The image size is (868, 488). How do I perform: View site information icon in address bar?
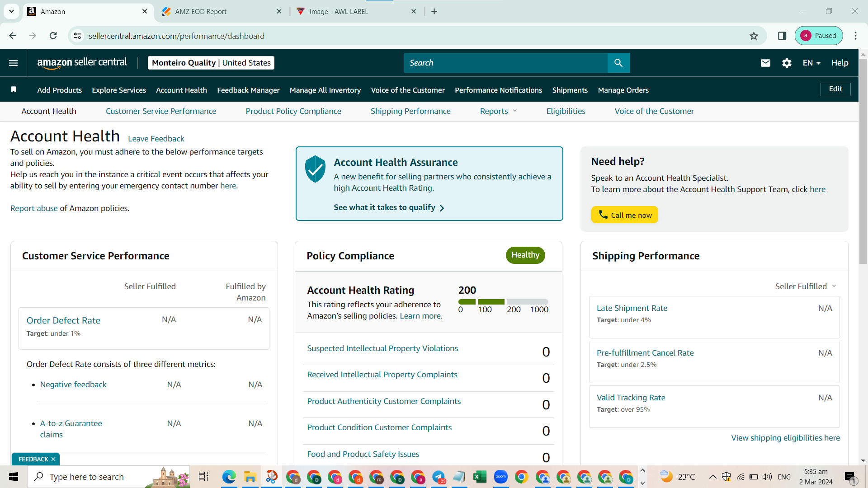pos(78,36)
